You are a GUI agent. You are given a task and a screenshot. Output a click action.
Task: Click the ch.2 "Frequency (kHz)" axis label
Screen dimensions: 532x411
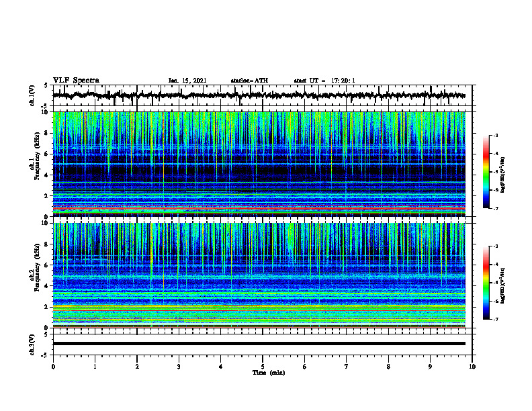[x=37, y=267]
